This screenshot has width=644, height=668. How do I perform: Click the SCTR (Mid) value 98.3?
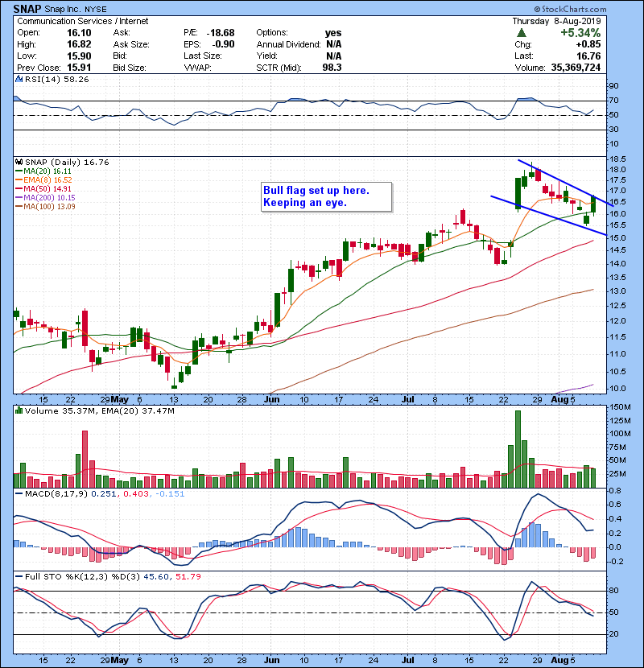tap(332, 68)
